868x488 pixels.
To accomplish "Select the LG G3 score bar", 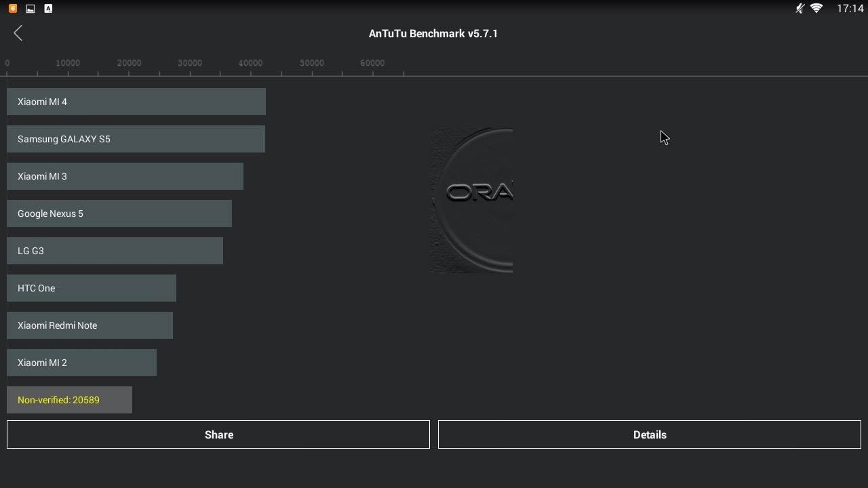I will [115, 251].
